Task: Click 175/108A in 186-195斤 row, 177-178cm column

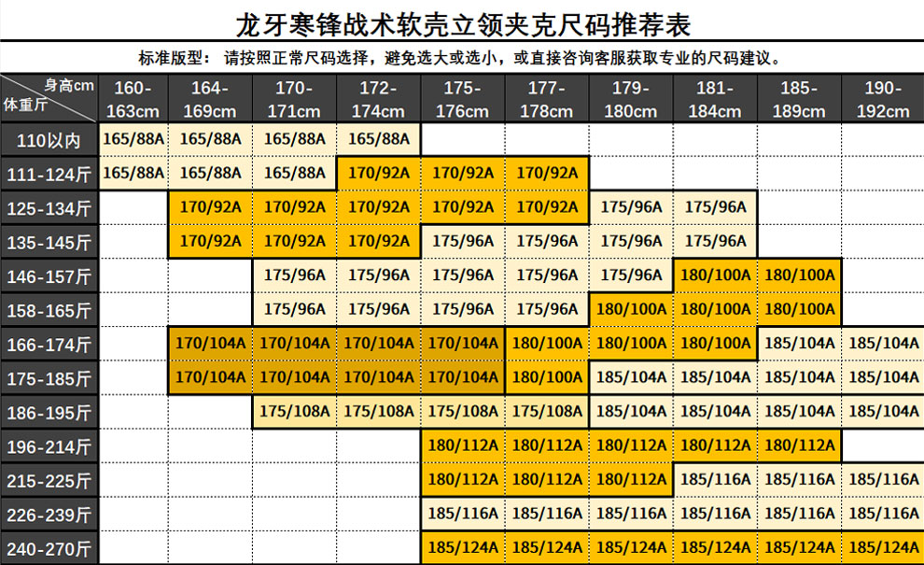Action: (x=547, y=411)
